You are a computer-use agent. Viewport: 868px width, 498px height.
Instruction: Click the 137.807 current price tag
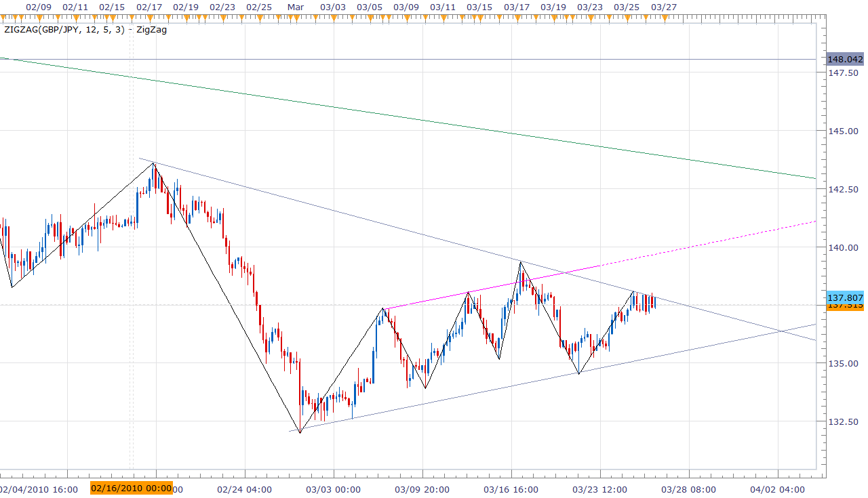845,297
